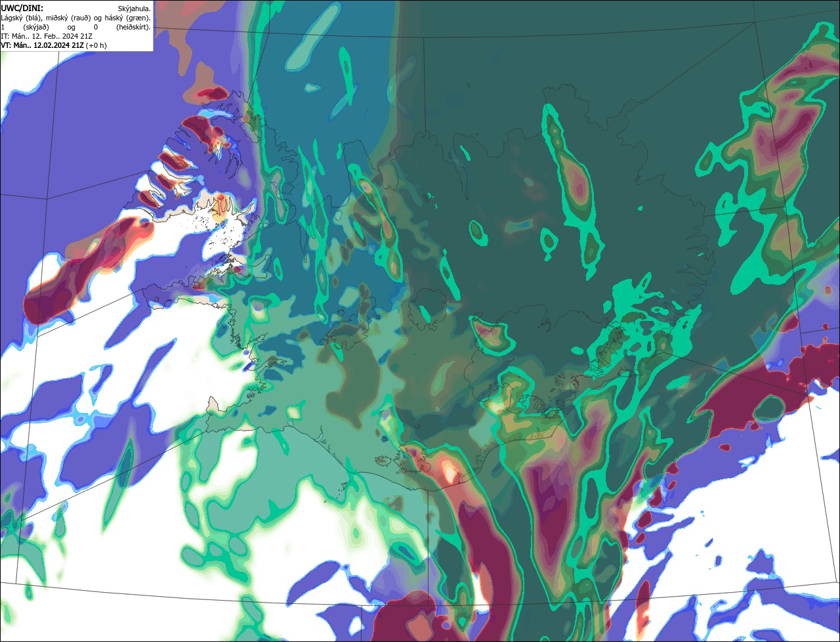Click the "UWC/DINI:" heading in the legend

click(22, 8)
